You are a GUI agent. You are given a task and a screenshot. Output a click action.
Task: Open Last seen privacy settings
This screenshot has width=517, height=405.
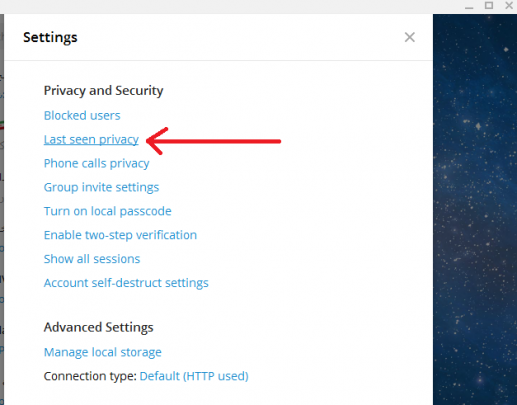(x=91, y=139)
